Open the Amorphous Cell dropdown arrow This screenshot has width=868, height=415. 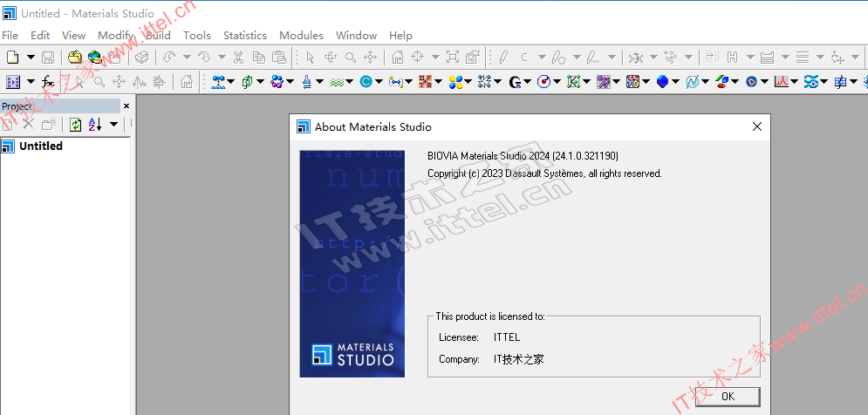260,82
